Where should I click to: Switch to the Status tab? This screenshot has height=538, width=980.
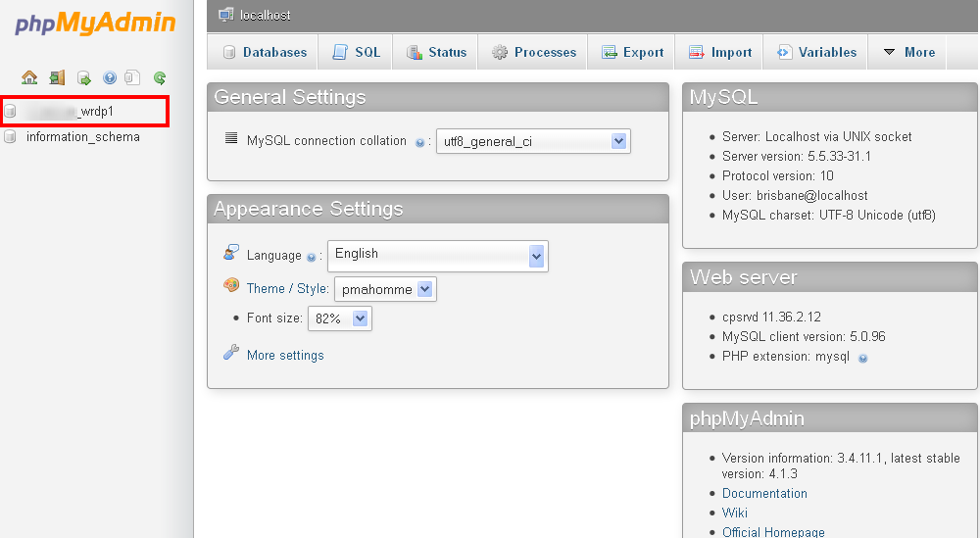(436, 53)
